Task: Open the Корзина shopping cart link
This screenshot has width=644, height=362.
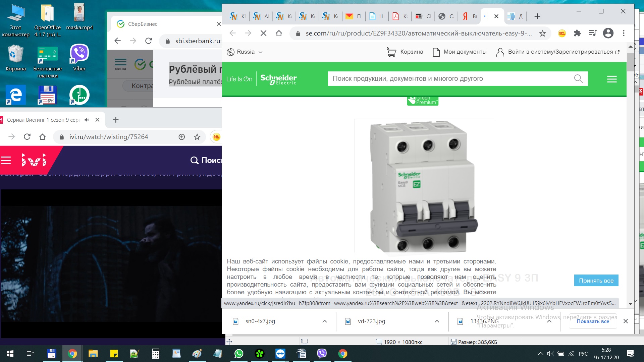Action: click(x=405, y=52)
